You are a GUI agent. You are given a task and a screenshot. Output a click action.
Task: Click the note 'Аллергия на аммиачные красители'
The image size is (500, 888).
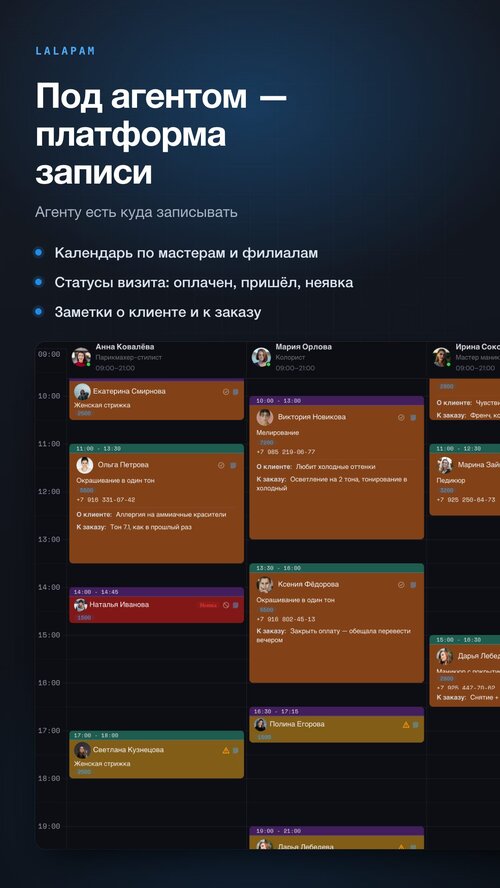171,515
